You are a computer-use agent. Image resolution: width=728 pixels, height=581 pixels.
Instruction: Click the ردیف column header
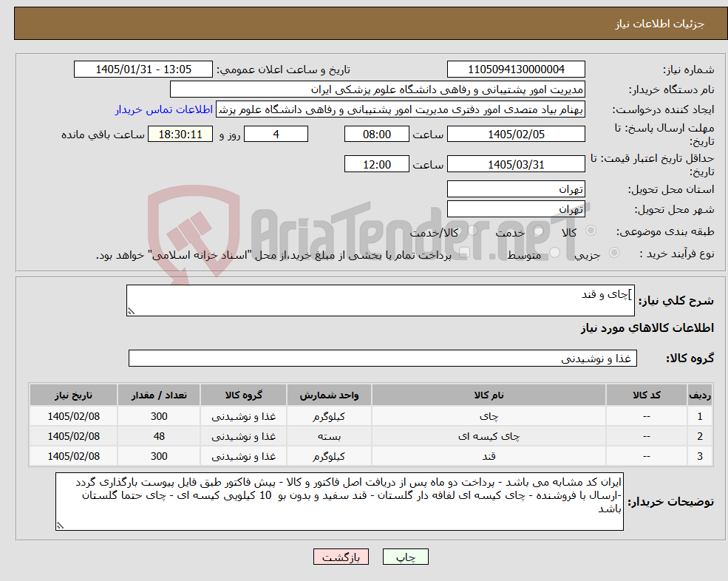coord(700,395)
